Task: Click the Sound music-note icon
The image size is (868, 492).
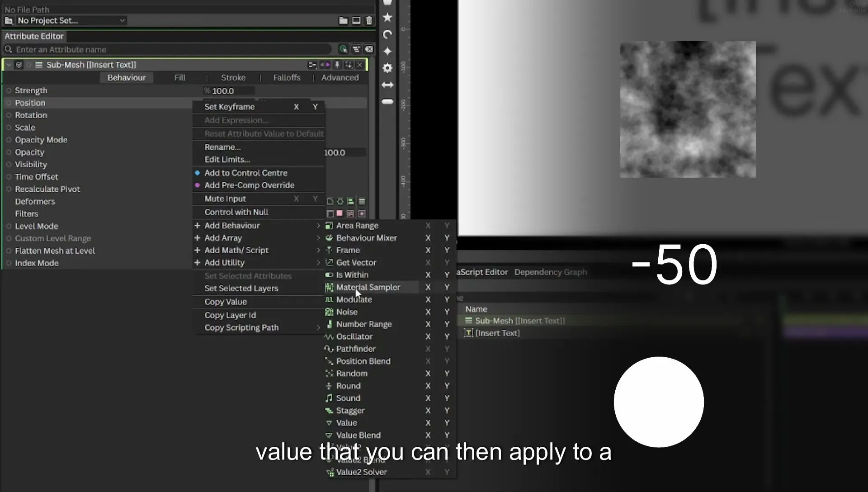Action: pos(329,398)
